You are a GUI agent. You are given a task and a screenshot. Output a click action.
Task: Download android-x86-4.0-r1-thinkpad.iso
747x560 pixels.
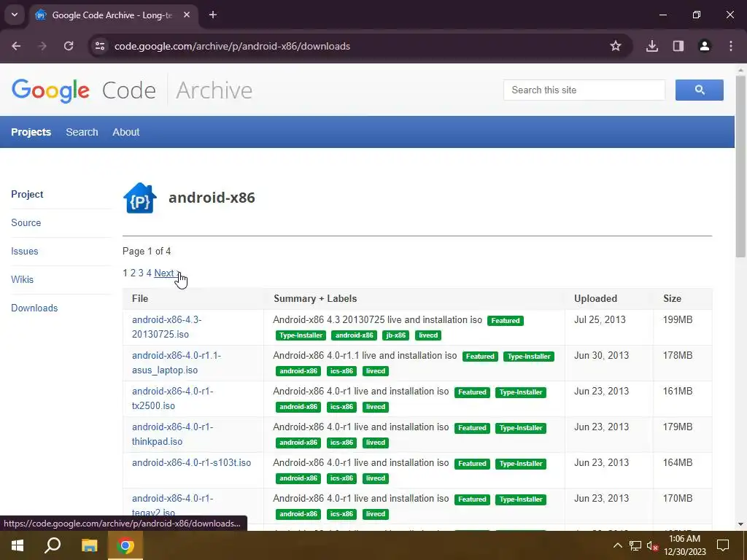[x=172, y=435]
